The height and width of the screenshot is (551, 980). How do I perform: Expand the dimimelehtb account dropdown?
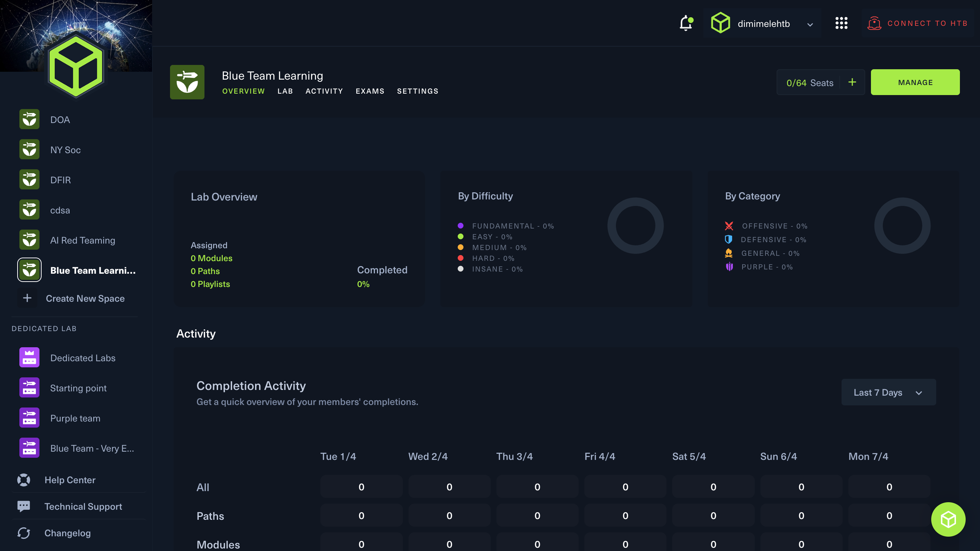[x=810, y=24]
